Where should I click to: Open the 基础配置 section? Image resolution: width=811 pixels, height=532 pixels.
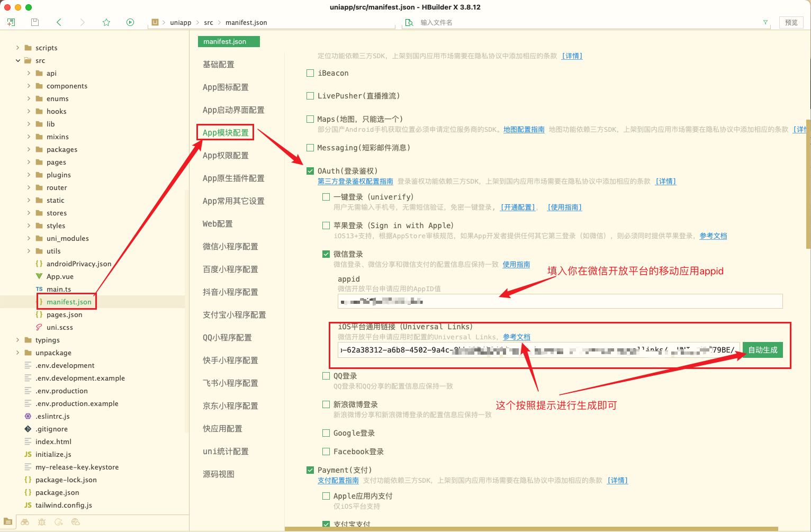point(219,64)
